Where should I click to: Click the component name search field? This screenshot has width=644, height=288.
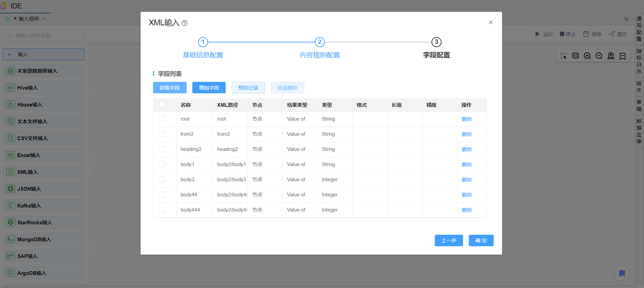click(44, 35)
